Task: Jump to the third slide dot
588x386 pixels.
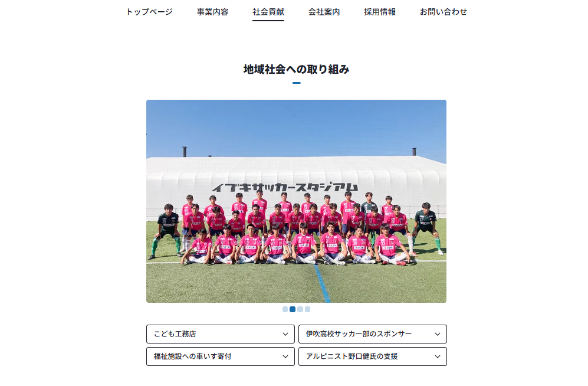Action: pos(300,309)
